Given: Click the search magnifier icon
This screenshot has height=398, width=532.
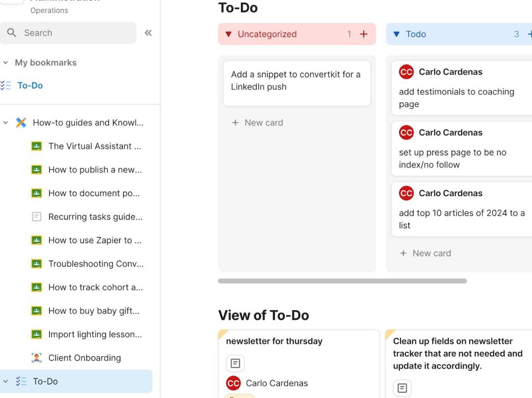Looking at the screenshot, I should 11,33.
